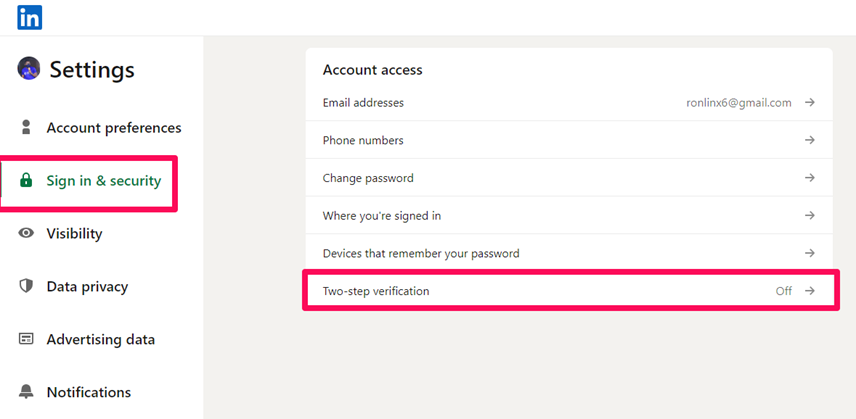Click the LinkedIn logo icon
Image resolution: width=856 pixels, height=419 pixels.
point(29,17)
